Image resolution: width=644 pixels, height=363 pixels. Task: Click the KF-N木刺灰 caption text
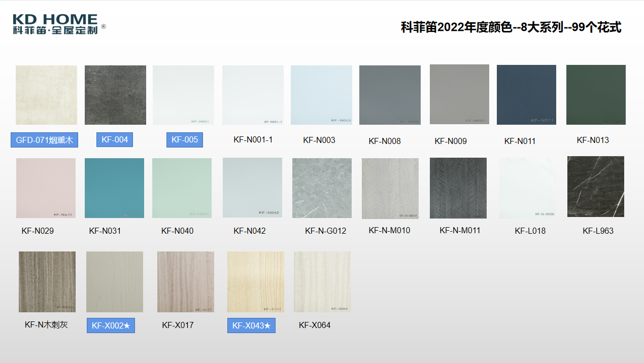click(46, 324)
